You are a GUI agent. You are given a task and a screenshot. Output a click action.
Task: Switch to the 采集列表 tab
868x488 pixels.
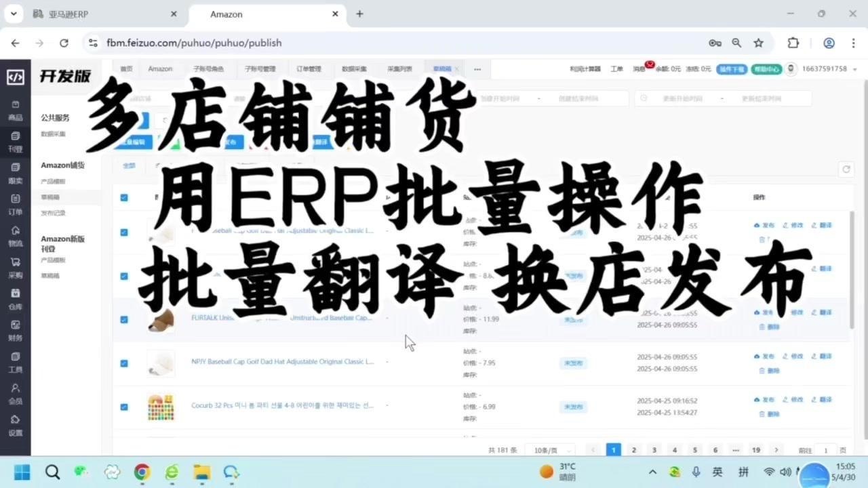pos(399,69)
